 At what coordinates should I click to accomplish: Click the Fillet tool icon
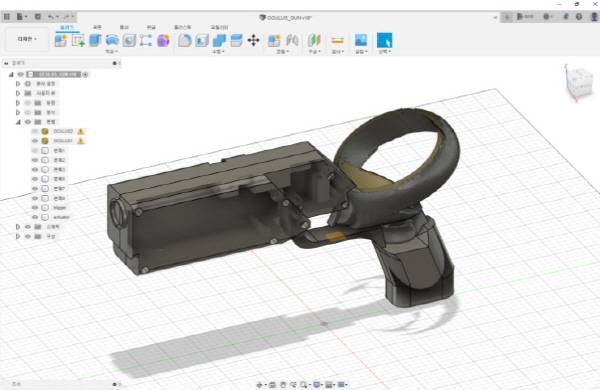(184, 40)
